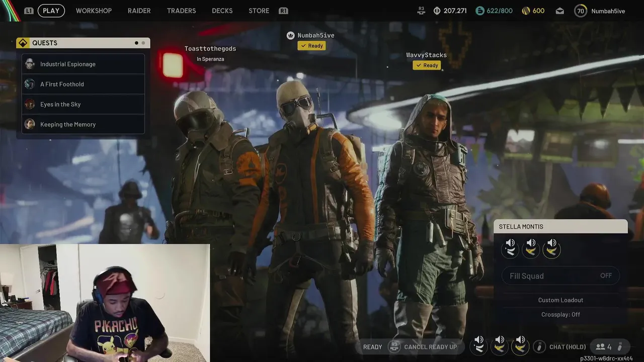This screenshot has width=644, height=362.
Task: Open the PLAY tab
Action: 51,11
